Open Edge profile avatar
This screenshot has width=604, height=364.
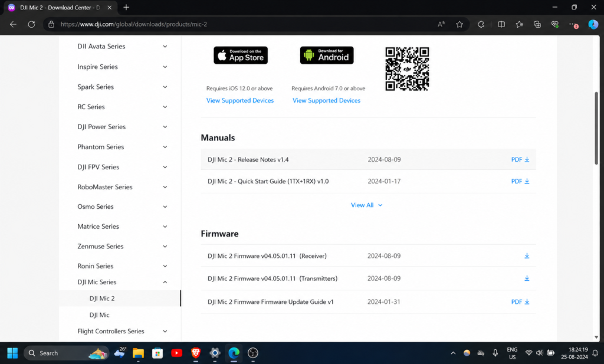click(x=593, y=24)
